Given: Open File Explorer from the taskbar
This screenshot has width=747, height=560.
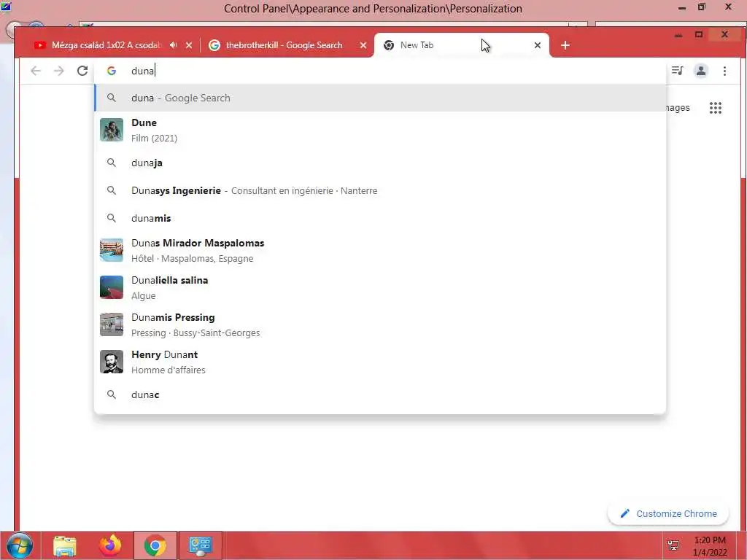Looking at the screenshot, I should coord(65,545).
